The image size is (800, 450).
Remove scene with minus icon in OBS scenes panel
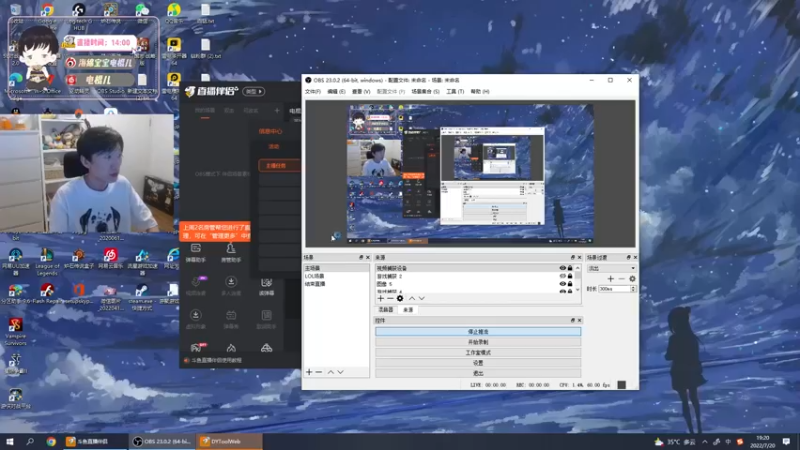point(319,372)
